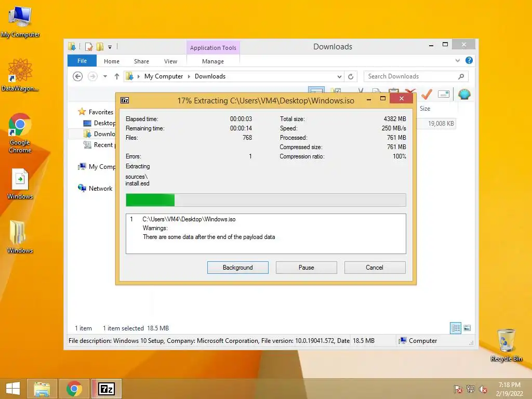Go up one folder level in Explorer

coord(117,76)
